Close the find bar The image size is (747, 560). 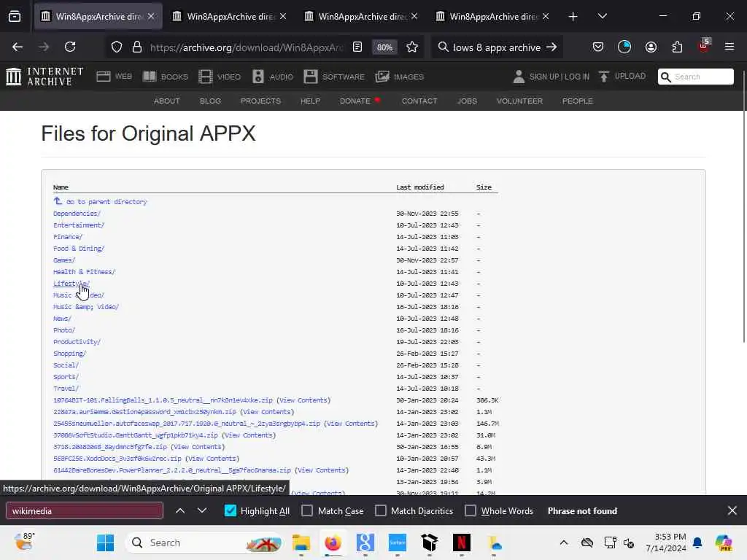732,510
